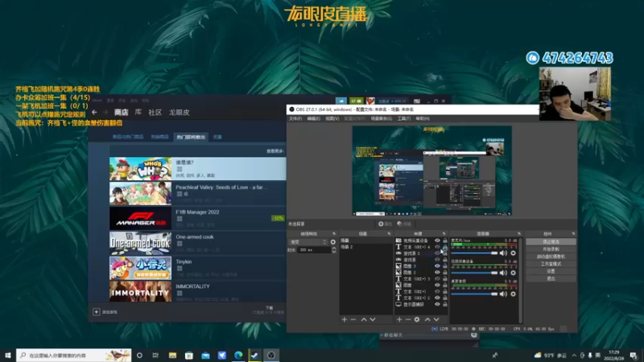Pop out the 转场特效 dock panel icon

click(x=334, y=233)
